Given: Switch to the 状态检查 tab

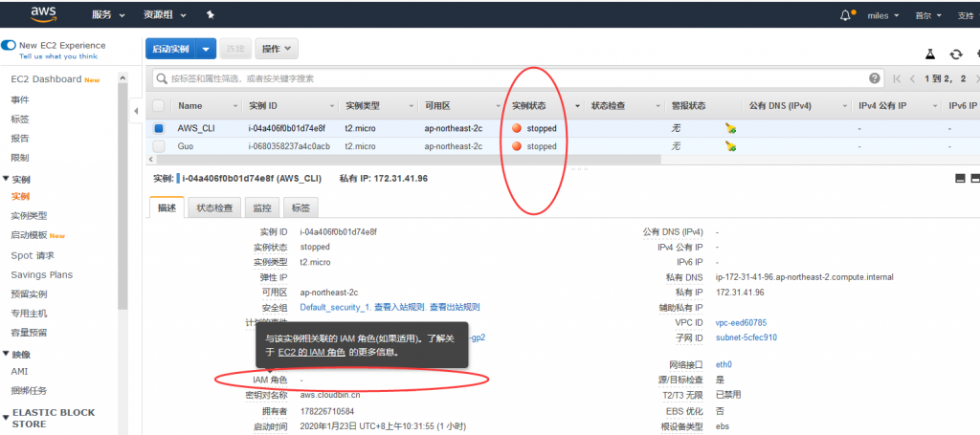Looking at the screenshot, I should [214, 207].
